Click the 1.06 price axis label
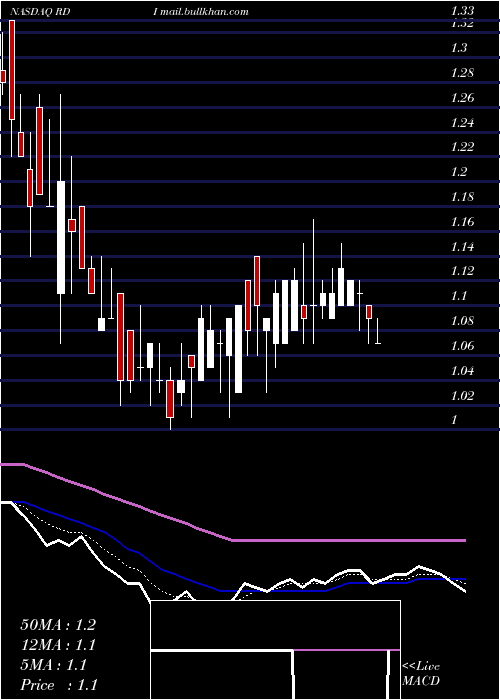Image resolution: width=500 pixels, height=700 pixels. [462, 346]
